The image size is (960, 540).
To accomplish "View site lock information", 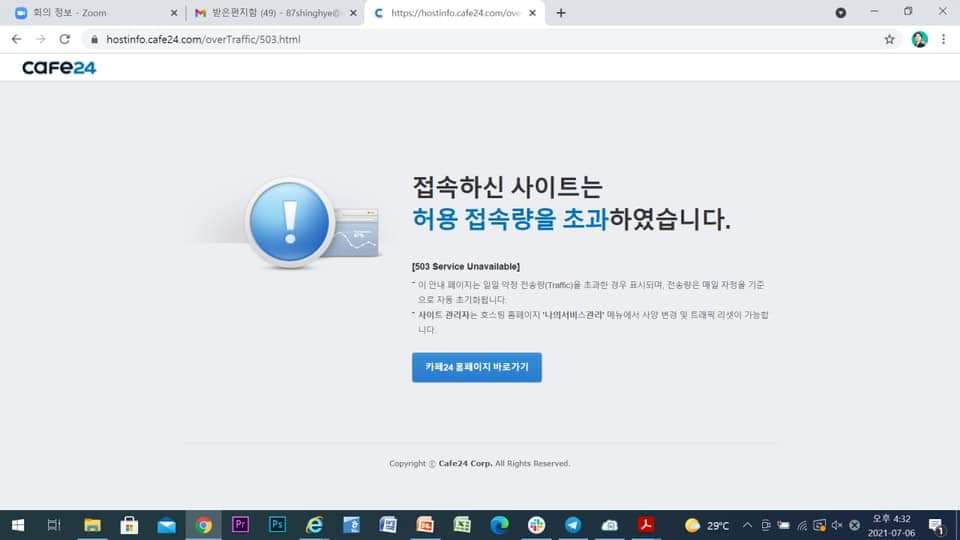I will tap(94, 39).
